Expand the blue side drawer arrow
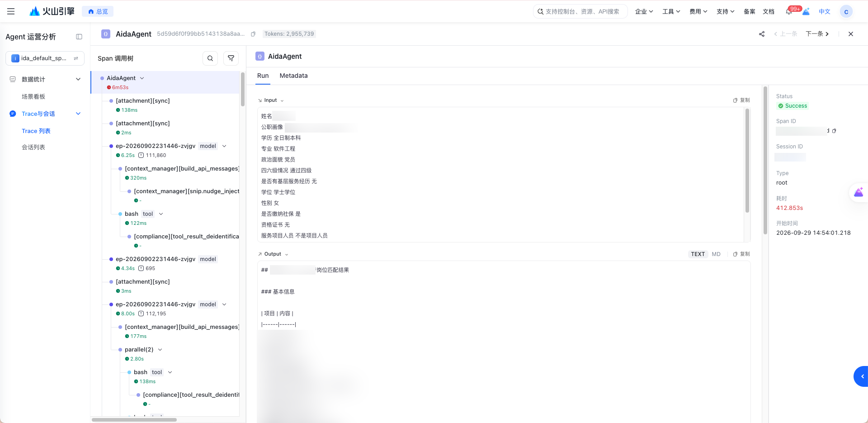The width and height of the screenshot is (868, 423). pyautogui.click(x=861, y=376)
